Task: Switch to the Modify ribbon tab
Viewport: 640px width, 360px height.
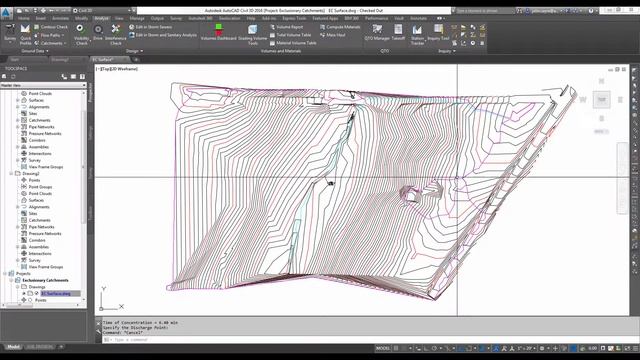Action: [81, 18]
